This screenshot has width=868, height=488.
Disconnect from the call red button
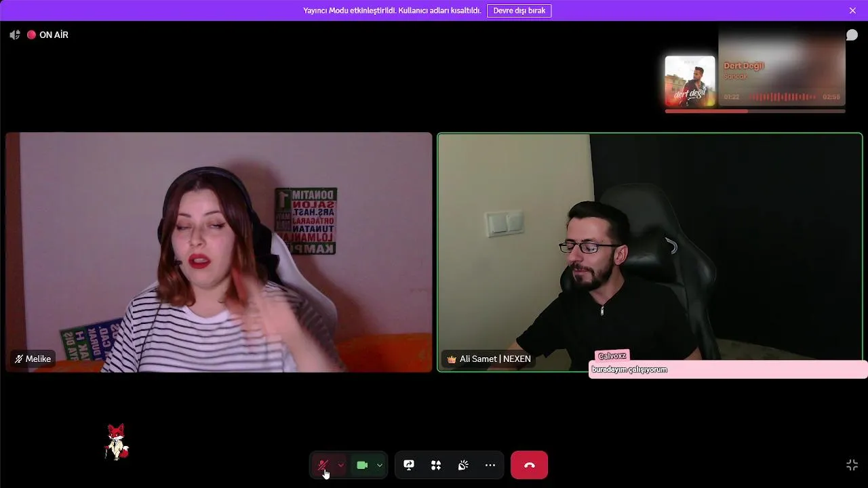click(529, 465)
